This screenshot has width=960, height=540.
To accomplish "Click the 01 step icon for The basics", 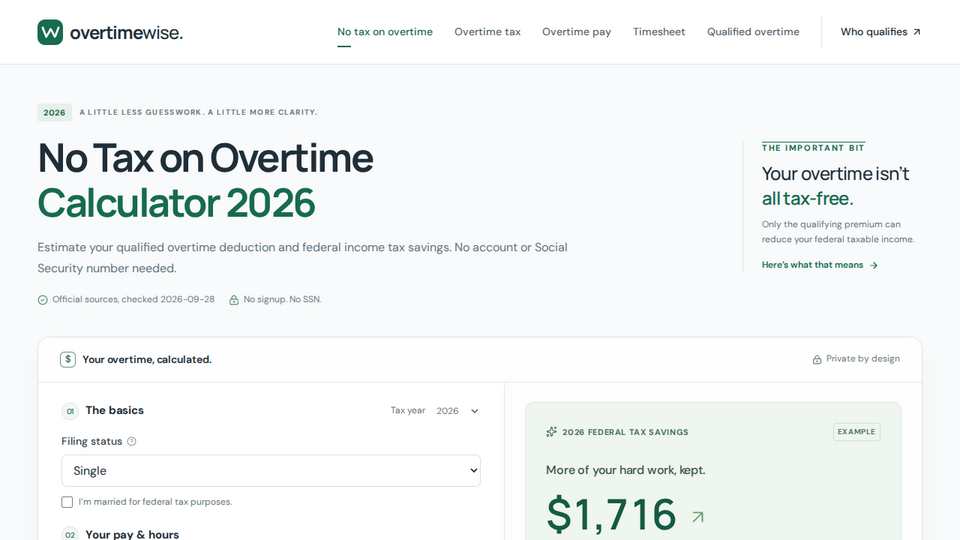I will click(x=70, y=411).
